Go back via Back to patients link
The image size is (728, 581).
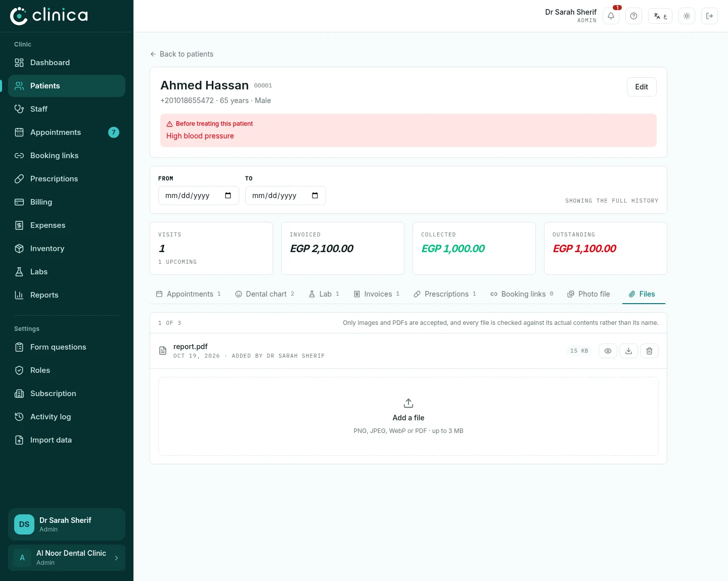[181, 54]
